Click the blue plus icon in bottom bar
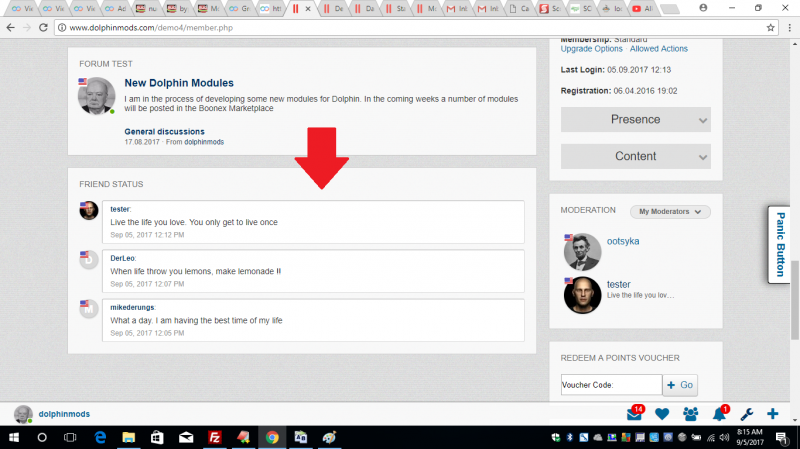 [x=772, y=414]
